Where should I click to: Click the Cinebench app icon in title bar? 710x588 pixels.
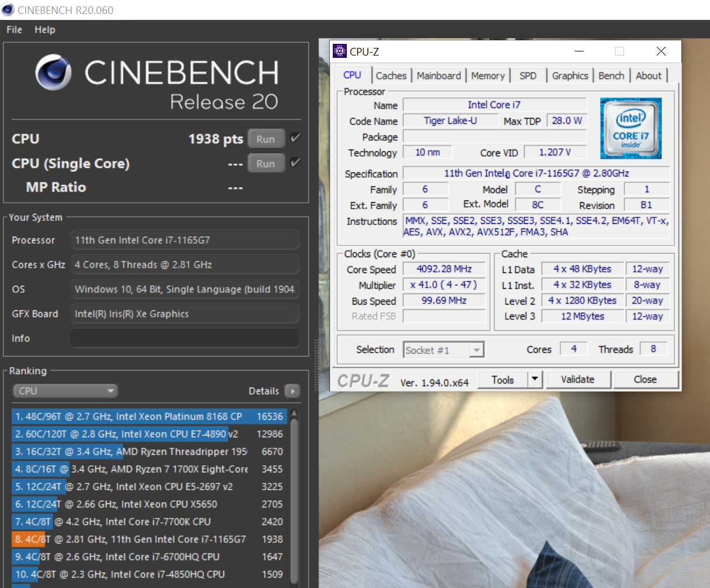[8, 10]
